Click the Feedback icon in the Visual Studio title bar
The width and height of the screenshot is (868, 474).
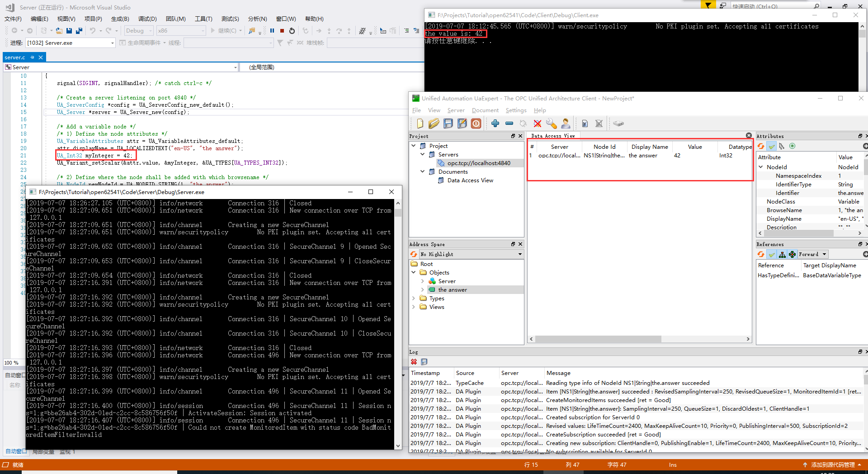723,5
